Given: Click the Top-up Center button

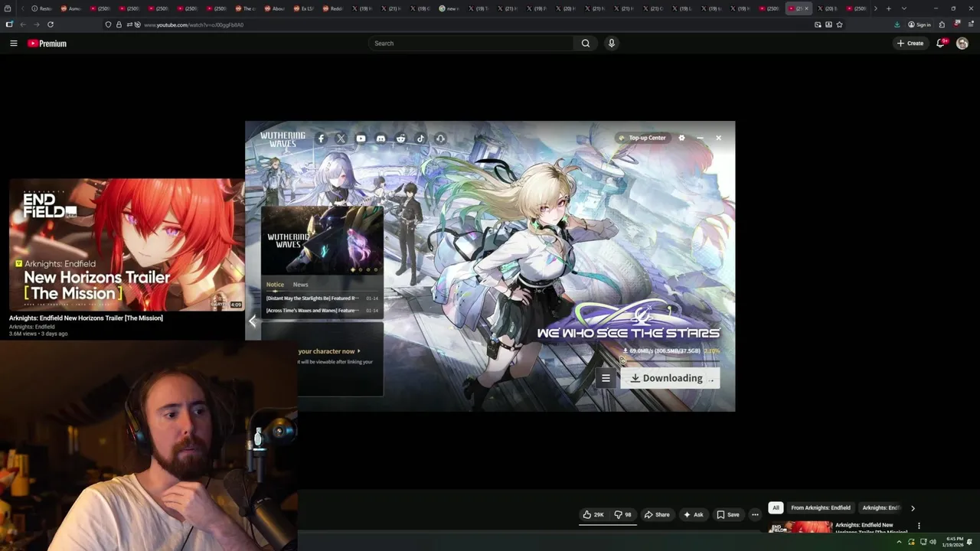Looking at the screenshot, I should 642,138.
